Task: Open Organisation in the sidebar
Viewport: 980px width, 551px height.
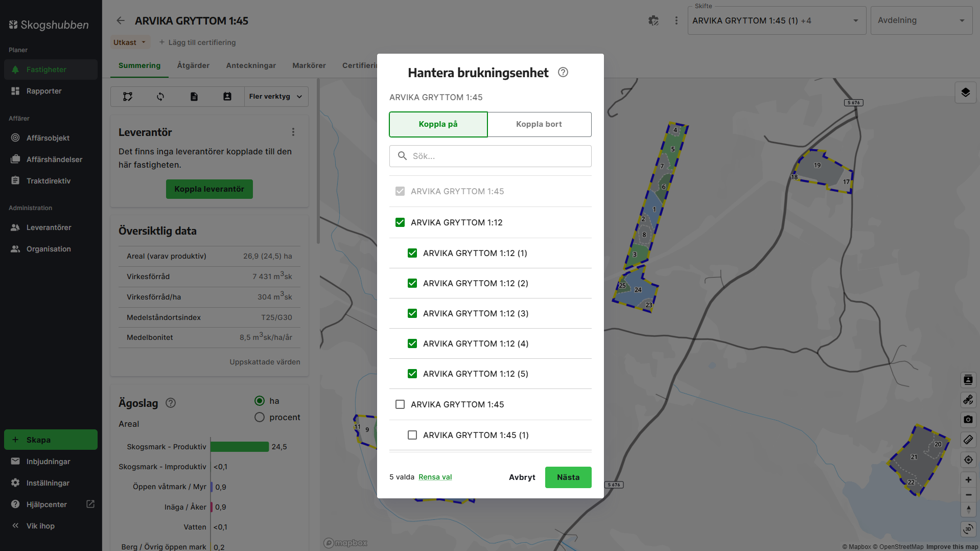Action: (51, 249)
